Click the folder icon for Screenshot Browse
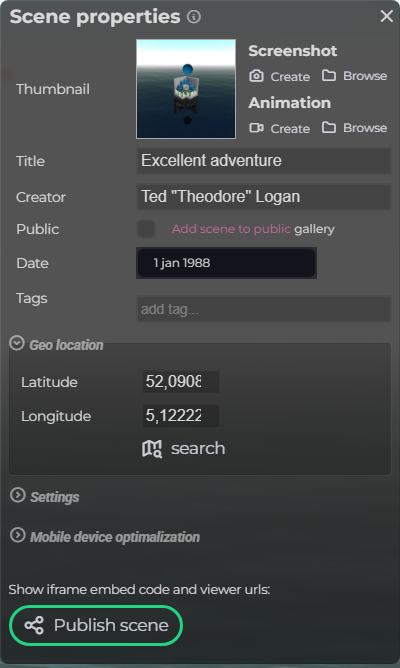This screenshot has width=400, height=668. [328, 75]
